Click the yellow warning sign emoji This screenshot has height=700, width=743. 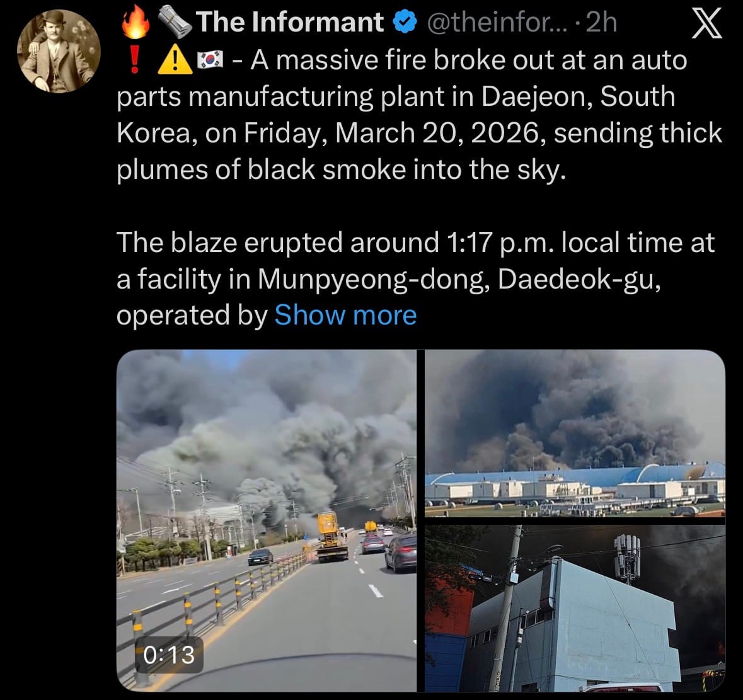[175, 62]
